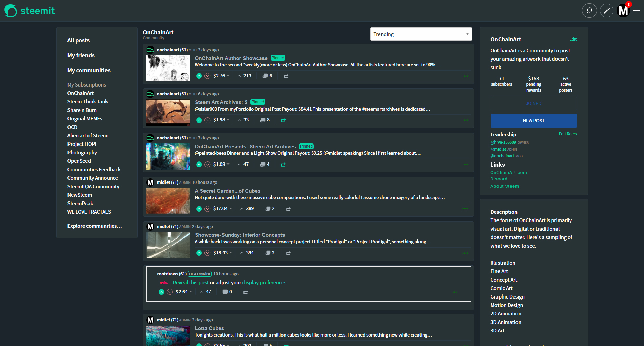
Task: Open About Steem link
Action: point(505,186)
